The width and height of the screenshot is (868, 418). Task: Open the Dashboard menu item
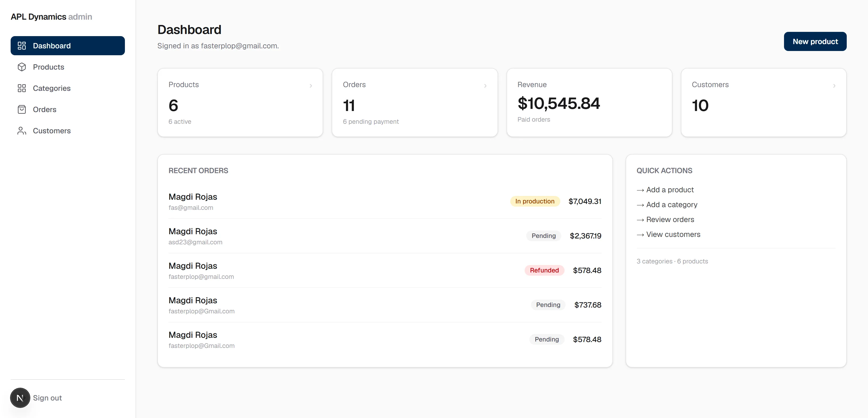point(68,46)
